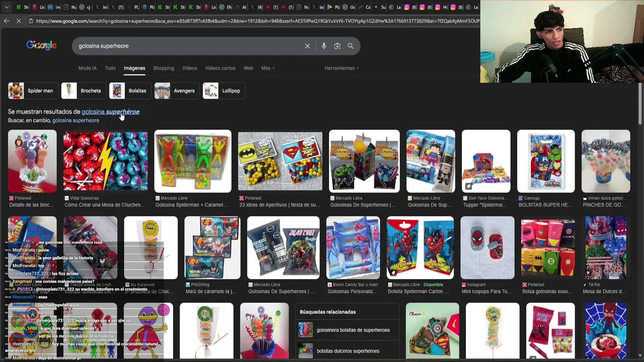The width and height of the screenshot is (644, 362).
Task: Clear the search box with the X icon
Action: (307, 46)
